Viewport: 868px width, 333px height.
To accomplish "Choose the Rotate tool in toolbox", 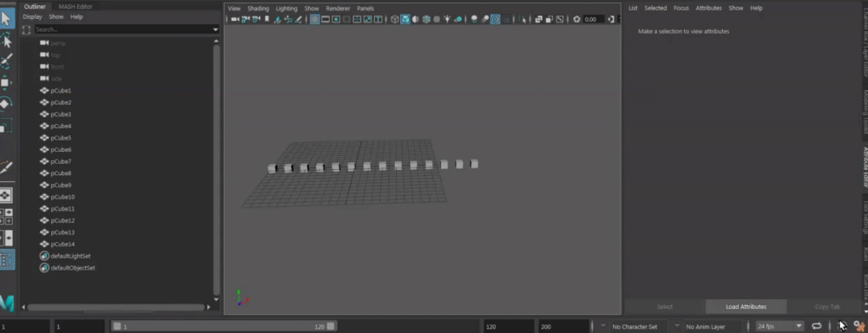I will [5, 103].
